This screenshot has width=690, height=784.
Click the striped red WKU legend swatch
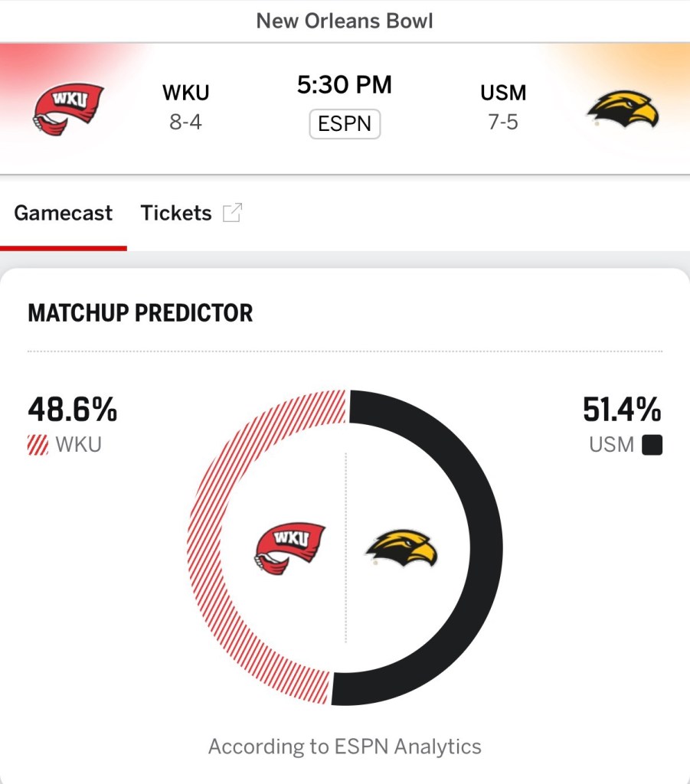(x=38, y=445)
